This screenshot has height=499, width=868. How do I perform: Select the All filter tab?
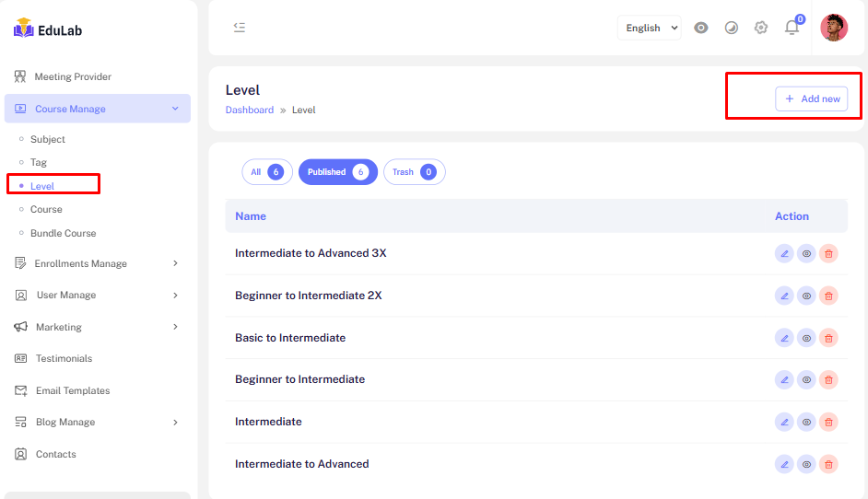(266, 172)
